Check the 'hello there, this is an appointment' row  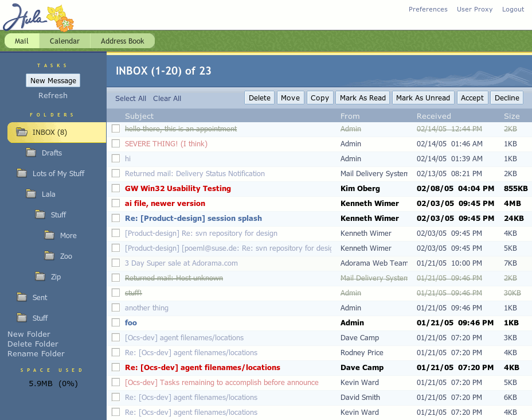pos(116,129)
